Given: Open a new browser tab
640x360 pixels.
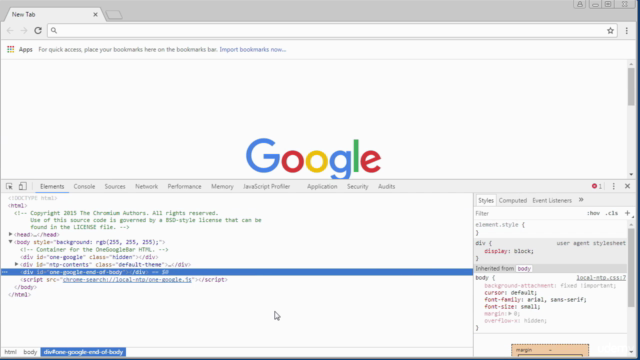Looking at the screenshot, I should [x=114, y=15].
